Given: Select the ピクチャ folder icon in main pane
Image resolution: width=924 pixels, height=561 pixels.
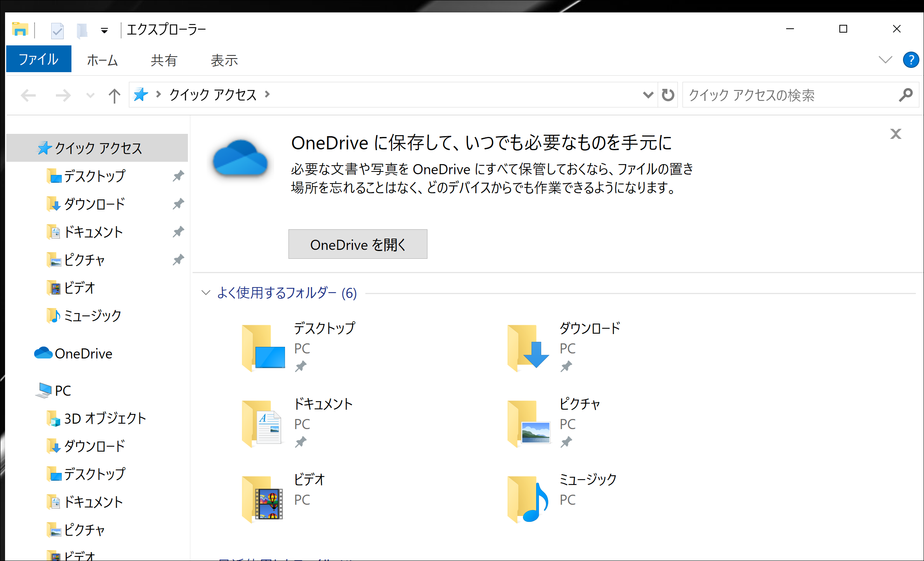Looking at the screenshot, I should [x=528, y=423].
